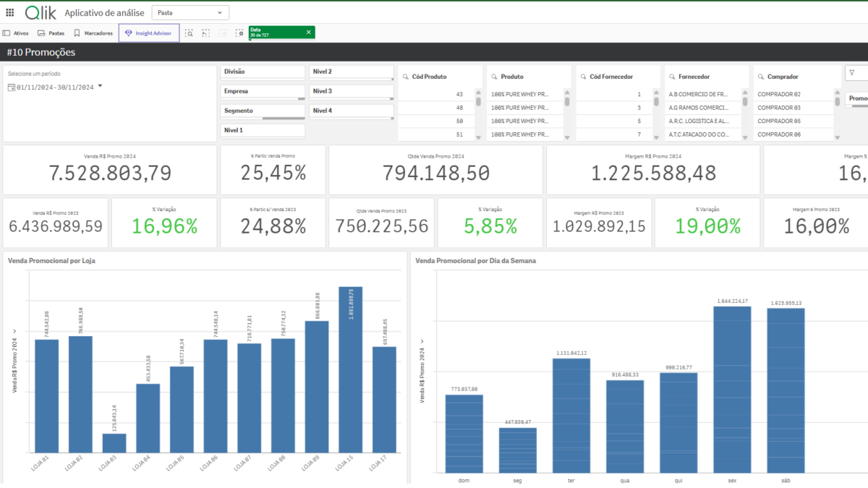Select the LOJA 15 bar
The width and height of the screenshot is (868, 488).
[x=351, y=369]
